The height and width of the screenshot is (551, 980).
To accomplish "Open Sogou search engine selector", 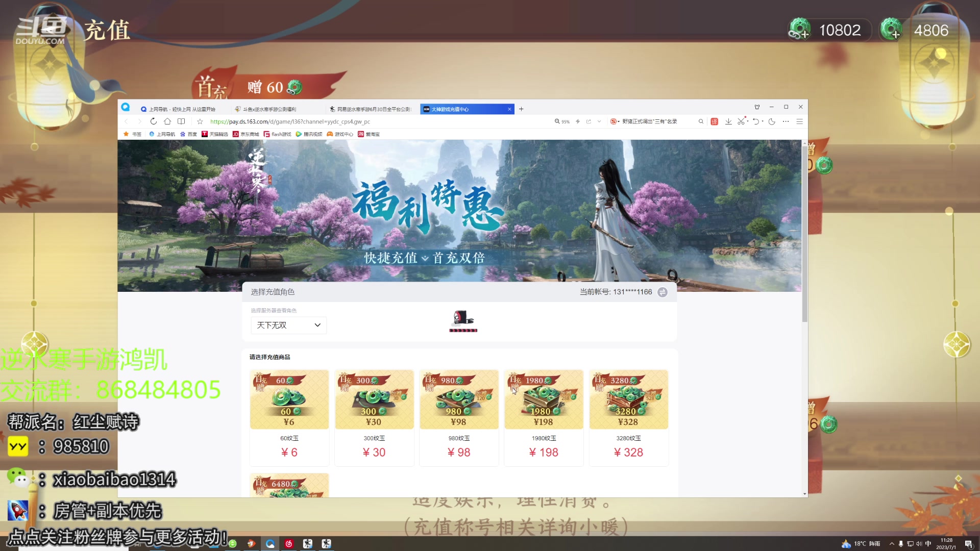I will tap(615, 121).
